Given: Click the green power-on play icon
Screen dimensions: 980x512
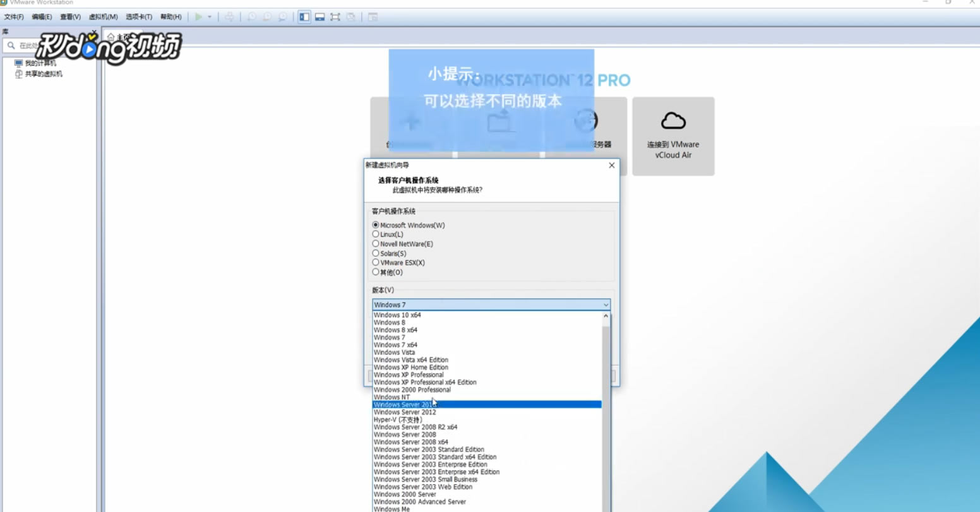Looking at the screenshot, I should pos(198,17).
